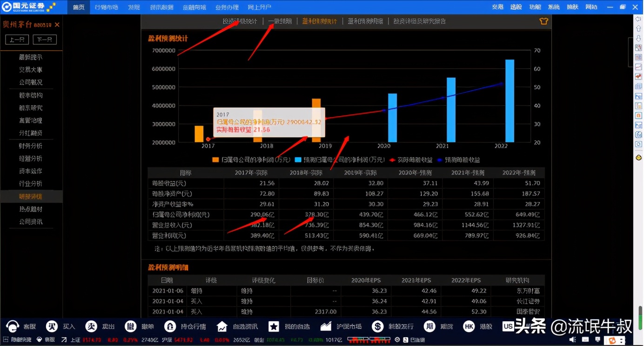Click the HK 港股 circle icon
The width and height of the screenshot is (644, 346).
coord(469,326)
